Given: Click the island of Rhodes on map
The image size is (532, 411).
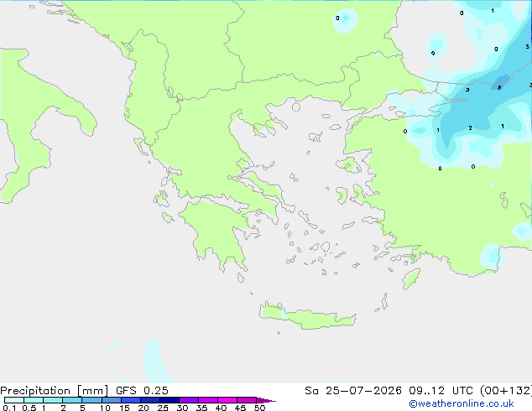Looking at the screenshot, I should click(x=411, y=278).
